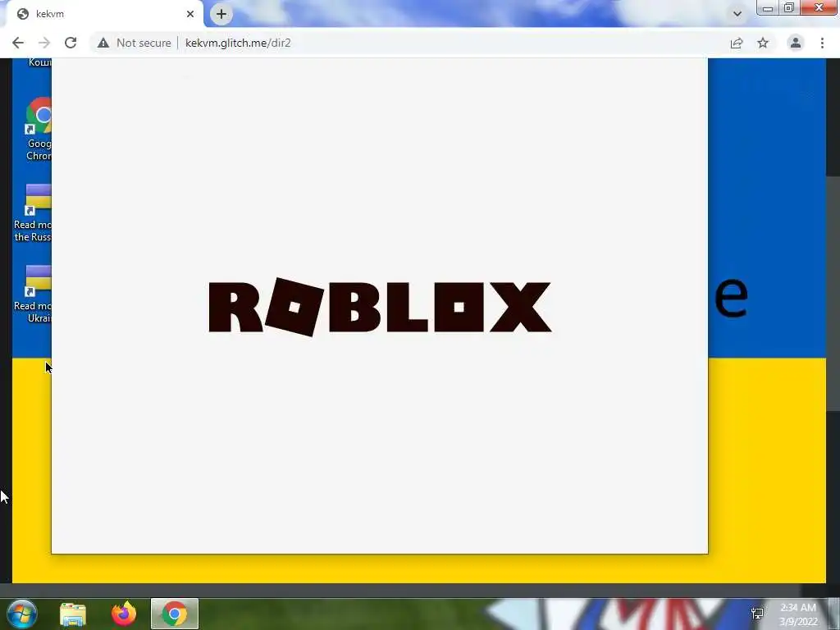Open the Read more Ukraine desktop shortcut
The width and height of the screenshot is (840, 630).
33,294
